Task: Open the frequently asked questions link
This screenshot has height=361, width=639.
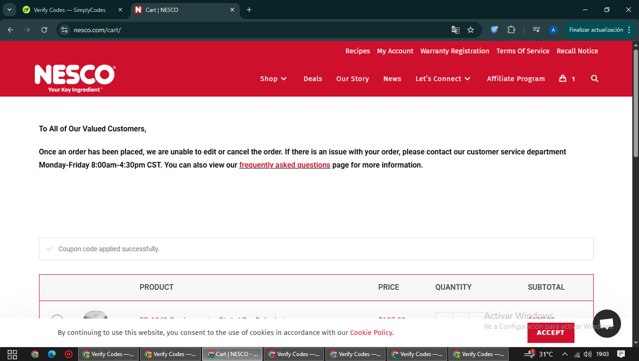Action: 284,165
